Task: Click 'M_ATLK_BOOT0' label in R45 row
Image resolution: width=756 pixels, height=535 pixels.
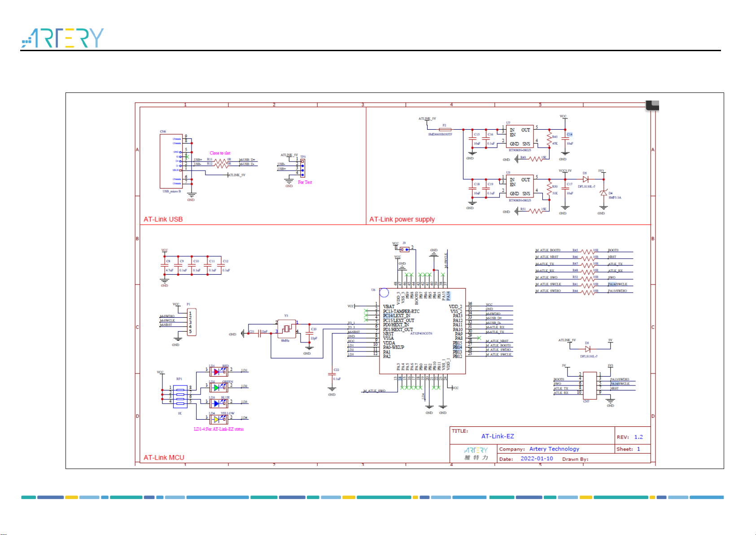Action: pos(548,250)
